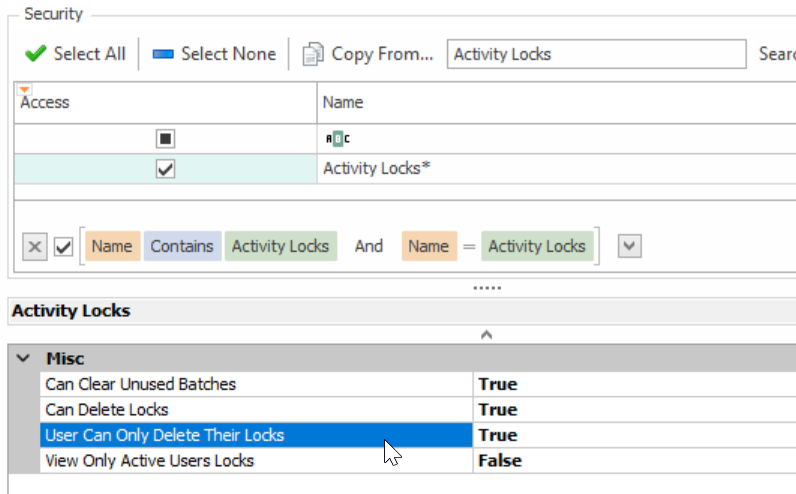Disable the active filter expression checkbox
Image resolution: width=796 pixels, height=494 pixels.
click(x=63, y=247)
